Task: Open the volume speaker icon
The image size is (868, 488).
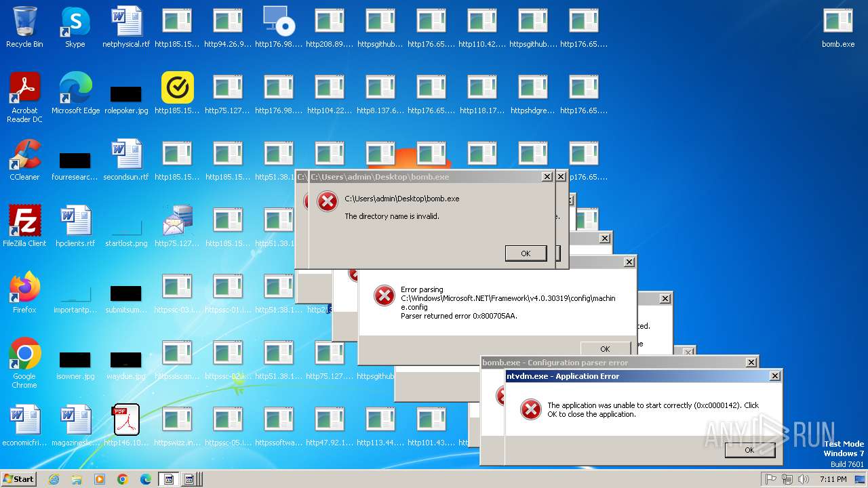Action: tap(804, 479)
